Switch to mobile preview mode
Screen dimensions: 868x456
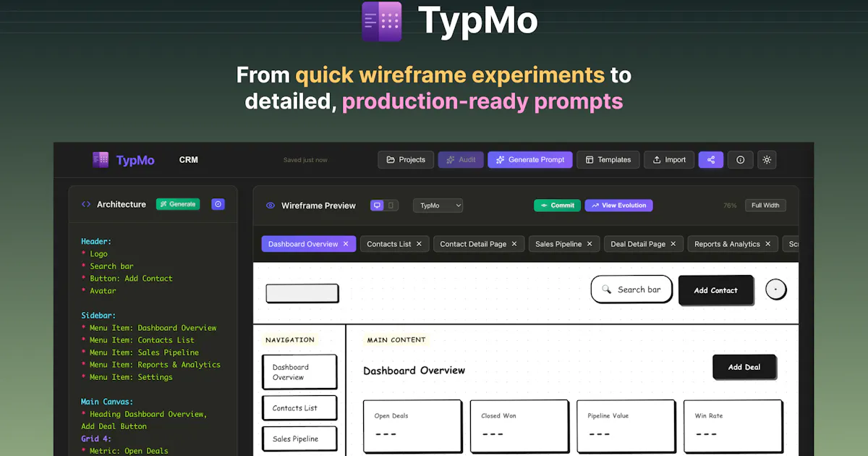coord(391,206)
